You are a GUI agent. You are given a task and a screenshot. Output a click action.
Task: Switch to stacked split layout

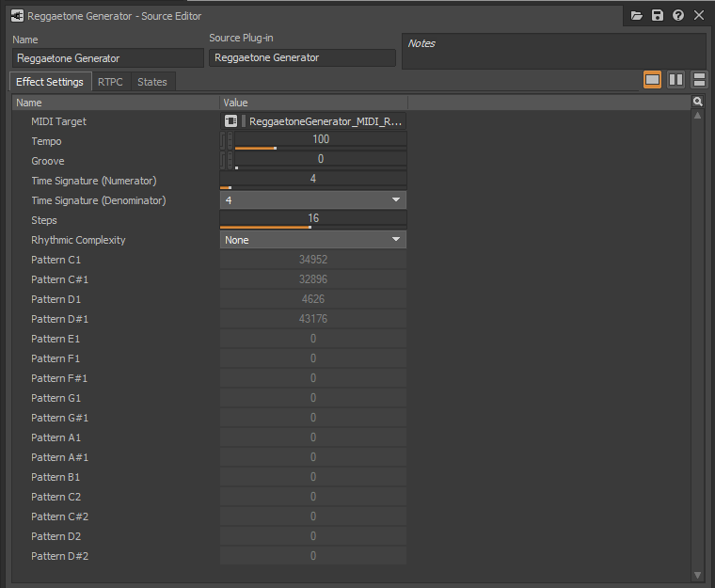(x=699, y=80)
